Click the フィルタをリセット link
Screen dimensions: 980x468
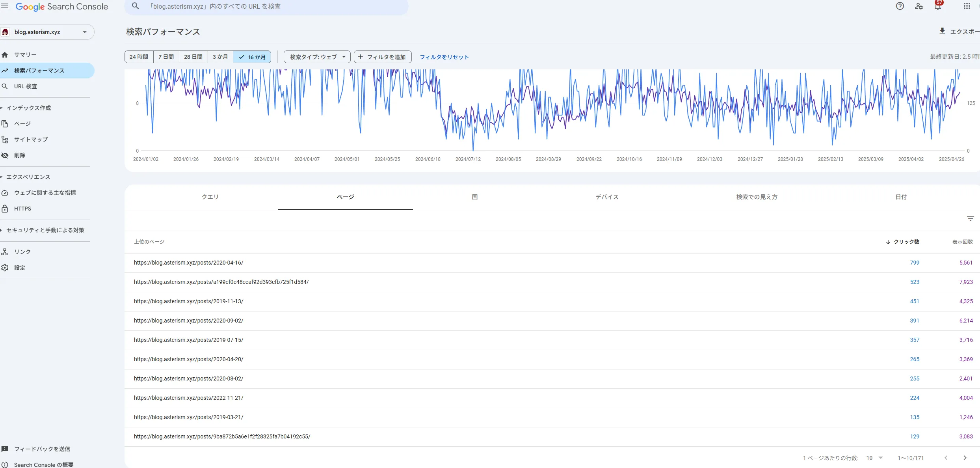(444, 57)
